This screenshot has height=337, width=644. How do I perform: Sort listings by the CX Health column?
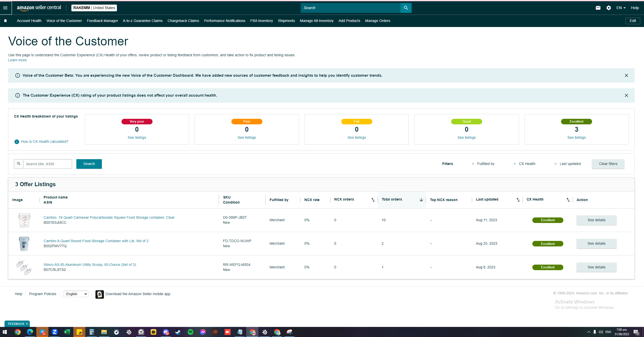pyautogui.click(x=568, y=200)
